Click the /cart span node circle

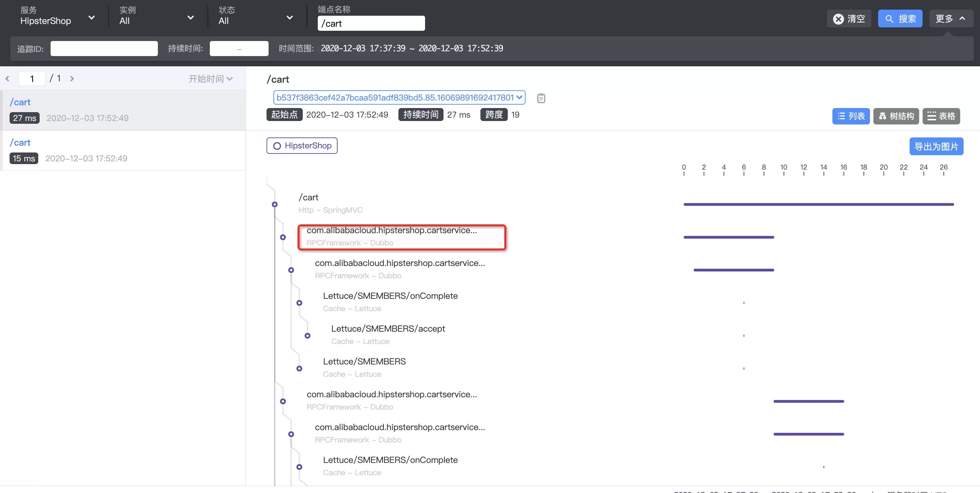275,204
